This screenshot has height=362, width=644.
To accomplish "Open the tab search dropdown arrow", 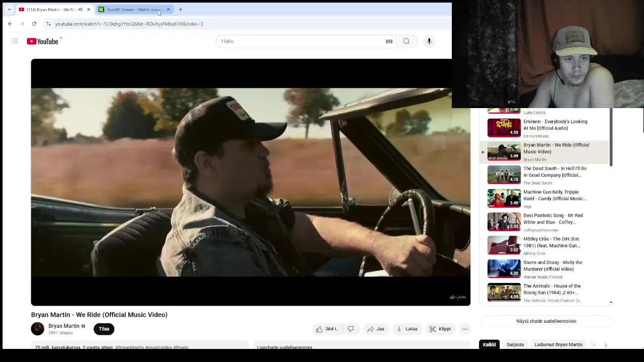I will (9, 10).
